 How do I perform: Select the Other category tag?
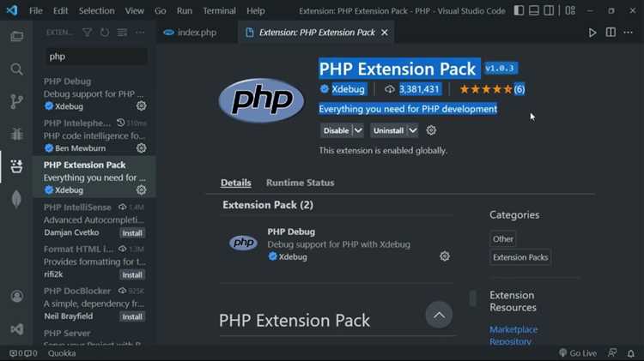pos(502,238)
